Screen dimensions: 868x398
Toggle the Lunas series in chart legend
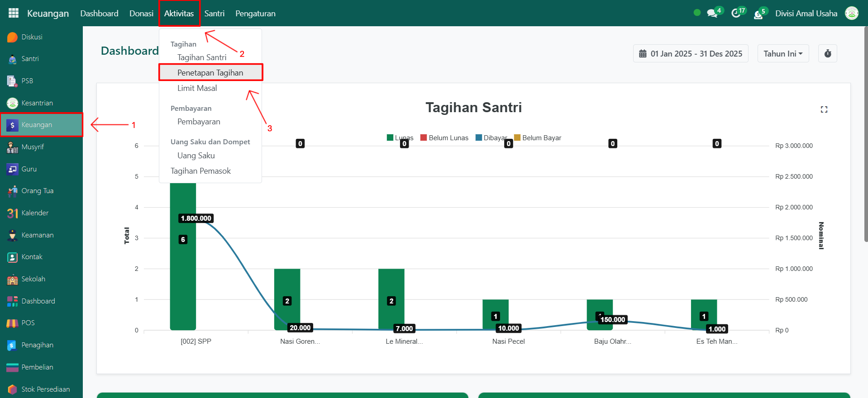(400, 138)
